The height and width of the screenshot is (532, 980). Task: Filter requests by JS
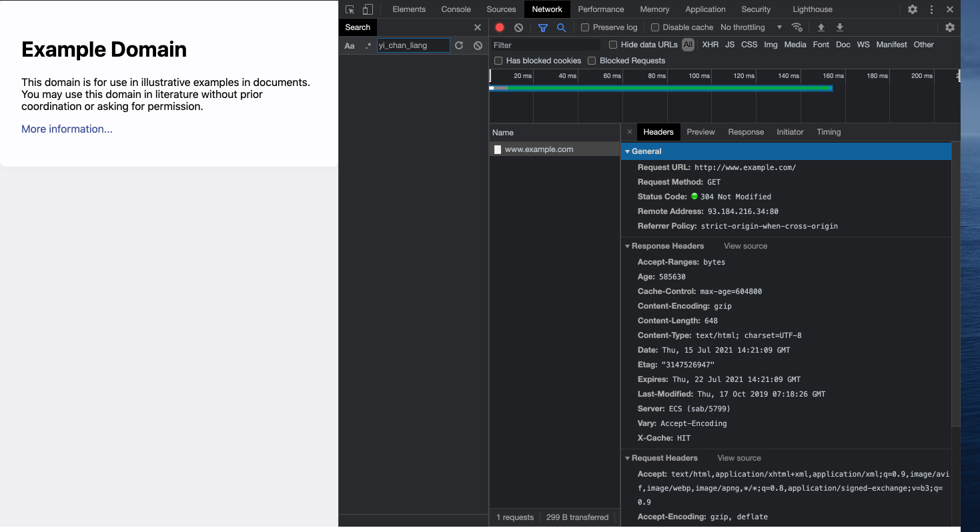730,45
